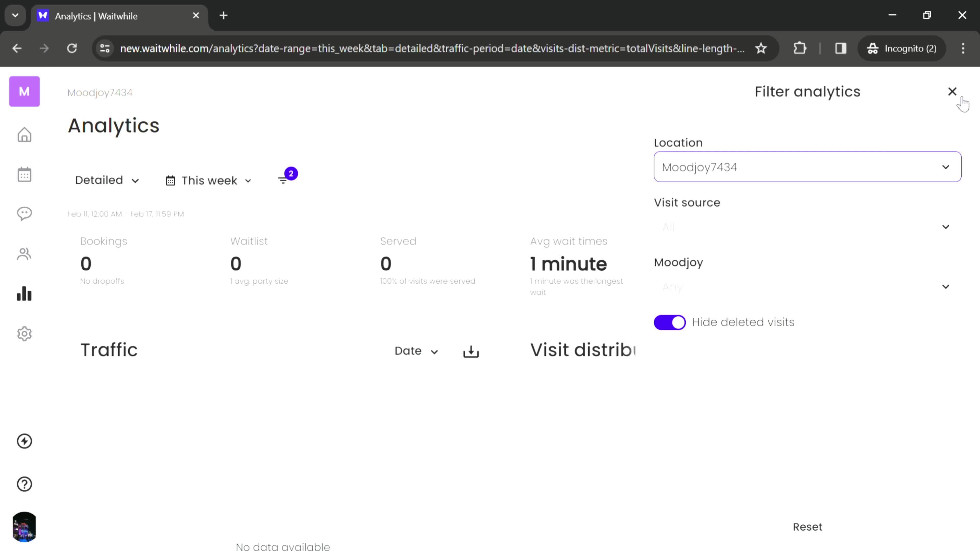This screenshot has width=980, height=551.
Task: Close the Analytics | Waitwhile tab
Action: [x=196, y=16]
